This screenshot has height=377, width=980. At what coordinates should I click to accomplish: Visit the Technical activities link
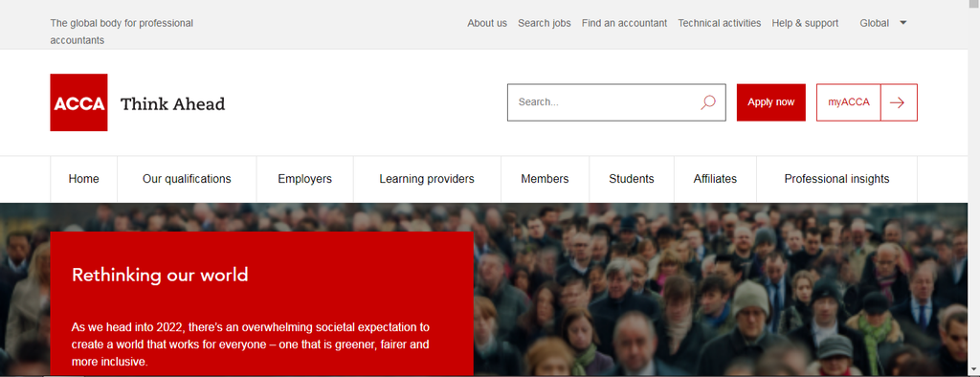[x=720, y=23]
